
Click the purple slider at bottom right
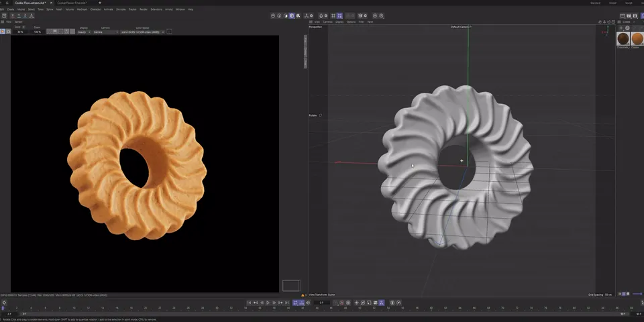point(637,294)
